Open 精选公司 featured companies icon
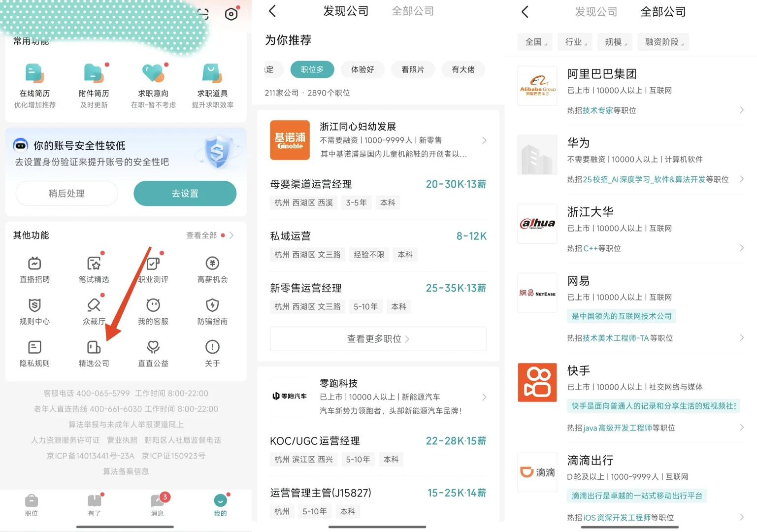 [x=94, y=347]
